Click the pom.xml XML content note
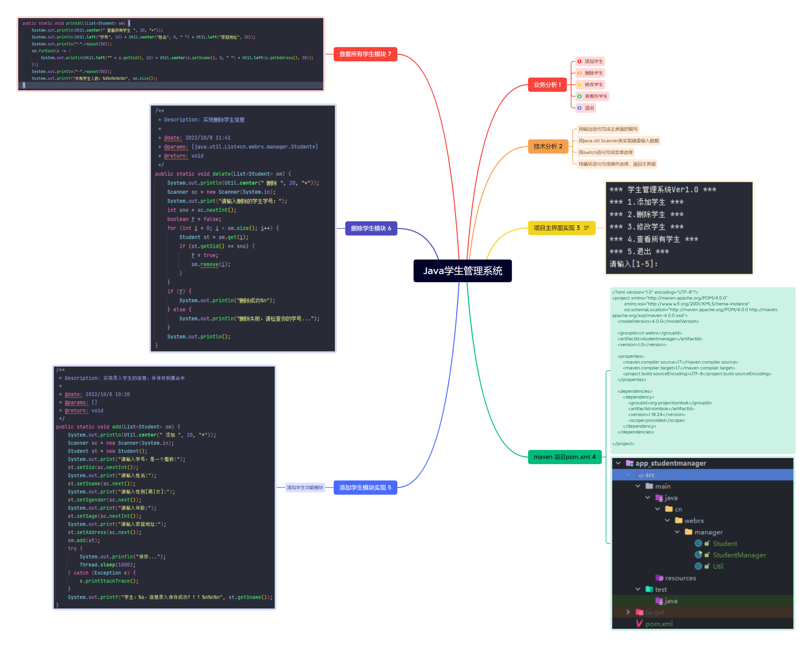 [703, 370]
